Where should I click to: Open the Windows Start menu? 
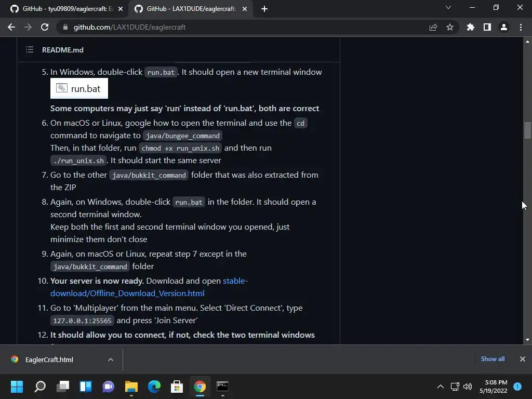pyautogui.click(x=17, y=387)
